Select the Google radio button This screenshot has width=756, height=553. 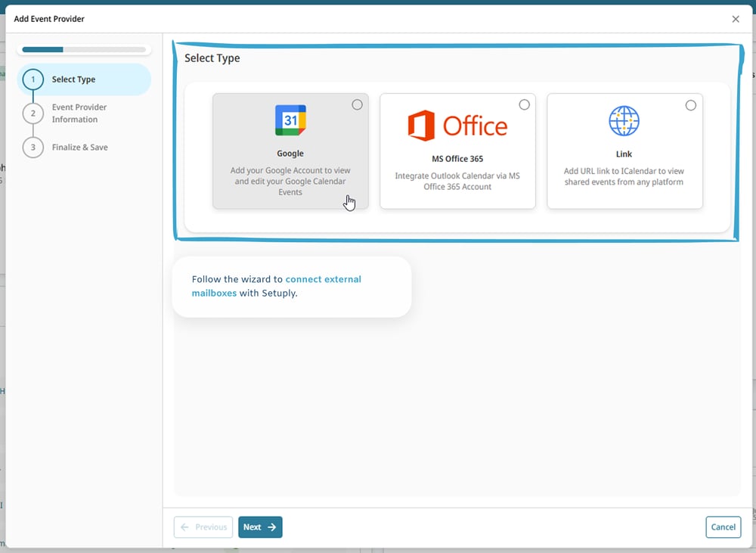tap(357, 104)
